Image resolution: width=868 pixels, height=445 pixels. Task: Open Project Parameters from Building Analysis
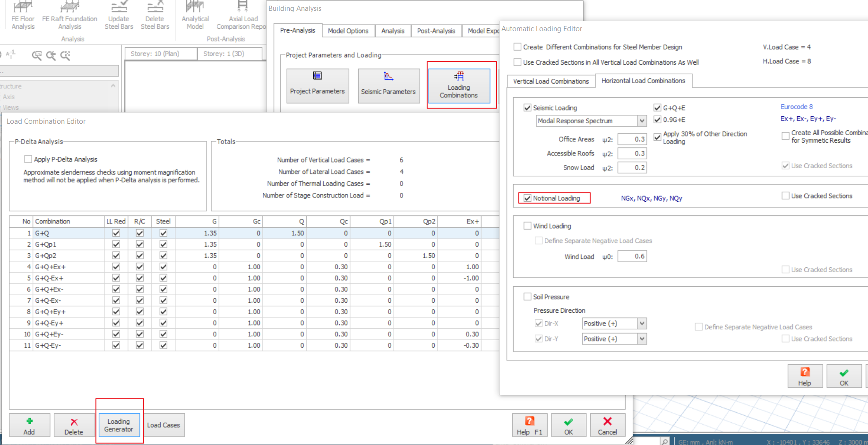[x=317, y=86]
